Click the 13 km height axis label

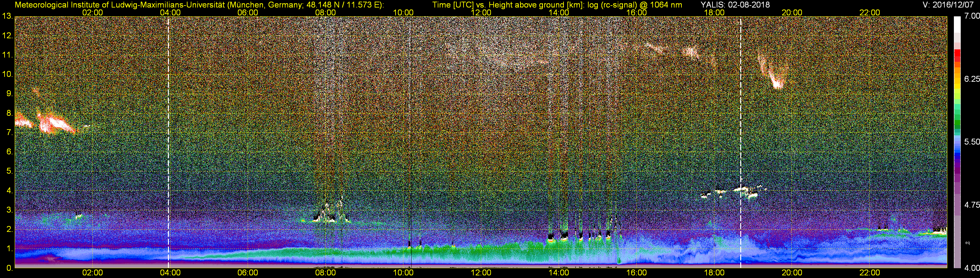(7, 16)
